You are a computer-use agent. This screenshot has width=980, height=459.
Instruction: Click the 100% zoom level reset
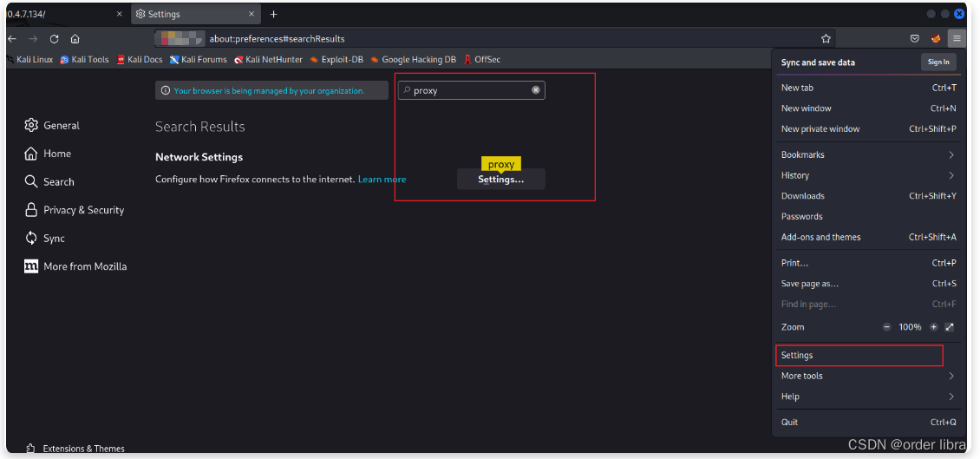click(x=910, y=327)
